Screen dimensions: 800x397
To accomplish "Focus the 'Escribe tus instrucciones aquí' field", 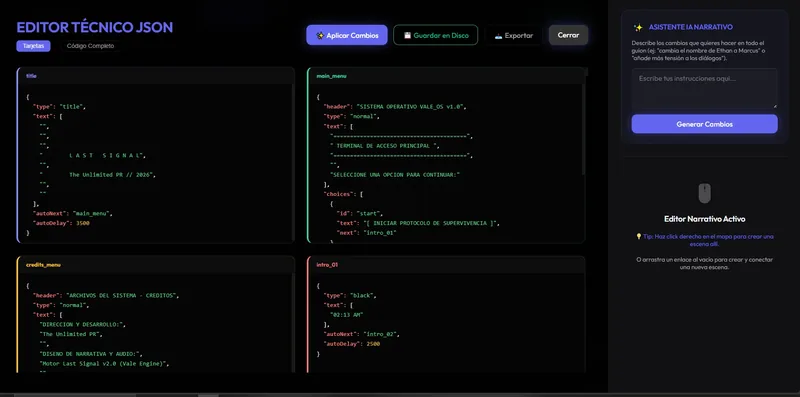I will 704,89.
